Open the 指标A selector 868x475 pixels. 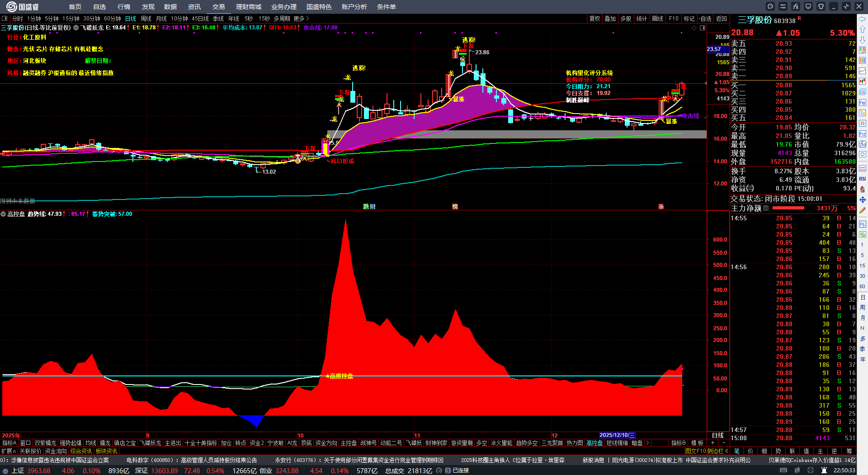[x=9, y=443]
